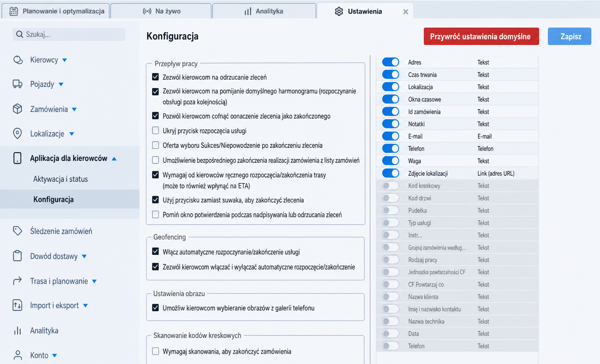Uncheck Włącz automatyczne rozpoczynanie/zakończenie usługi
The width and height of the screenshot is (600, 364).
tap(155, 251)
